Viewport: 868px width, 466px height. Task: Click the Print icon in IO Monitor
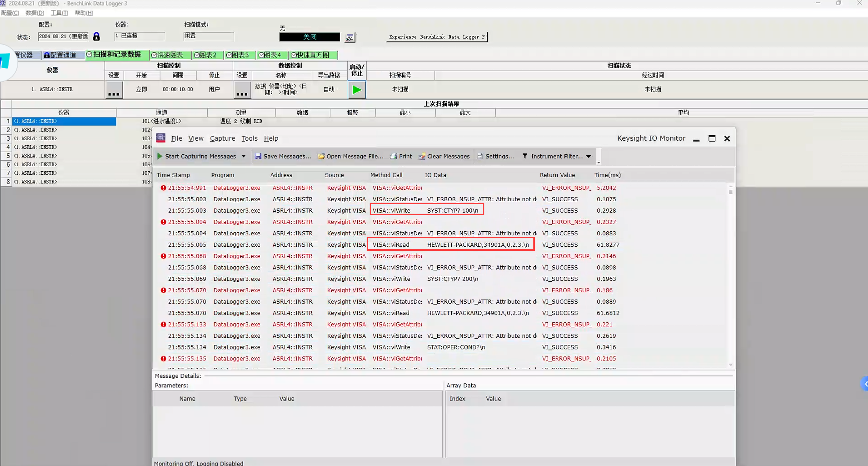(x=394, y=156)
